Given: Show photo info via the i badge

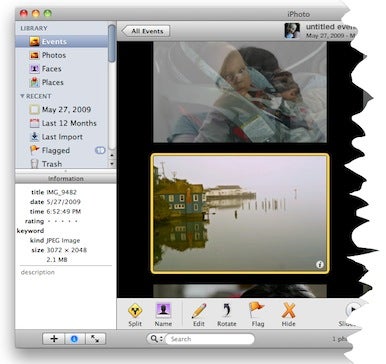Looking at the screenshot, I should click(319, 265).
